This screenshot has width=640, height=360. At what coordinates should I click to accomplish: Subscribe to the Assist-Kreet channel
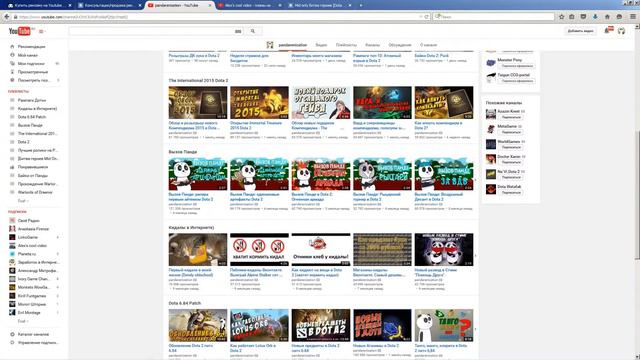511,117
